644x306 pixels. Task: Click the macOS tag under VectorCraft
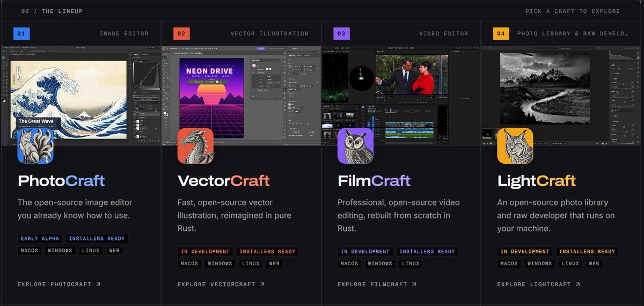[x=189, y=264]
